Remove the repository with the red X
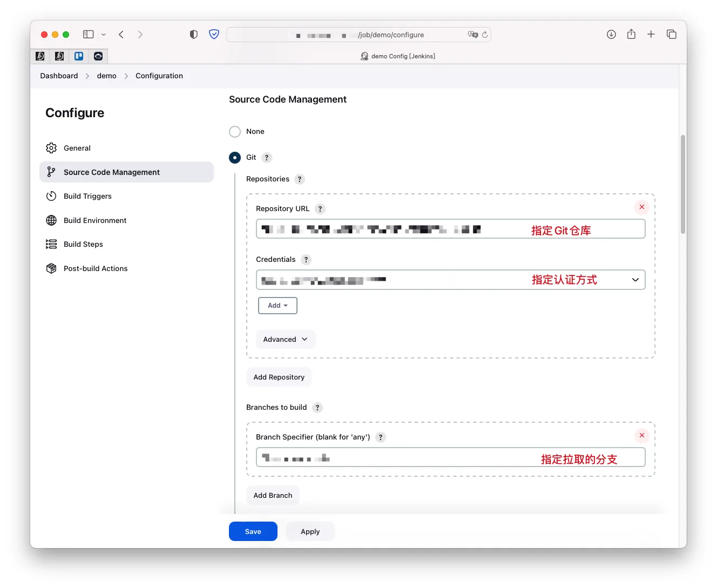 642,207
